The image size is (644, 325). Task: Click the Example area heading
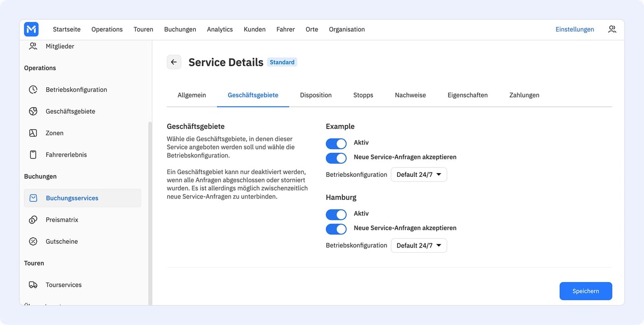(340, 126)
